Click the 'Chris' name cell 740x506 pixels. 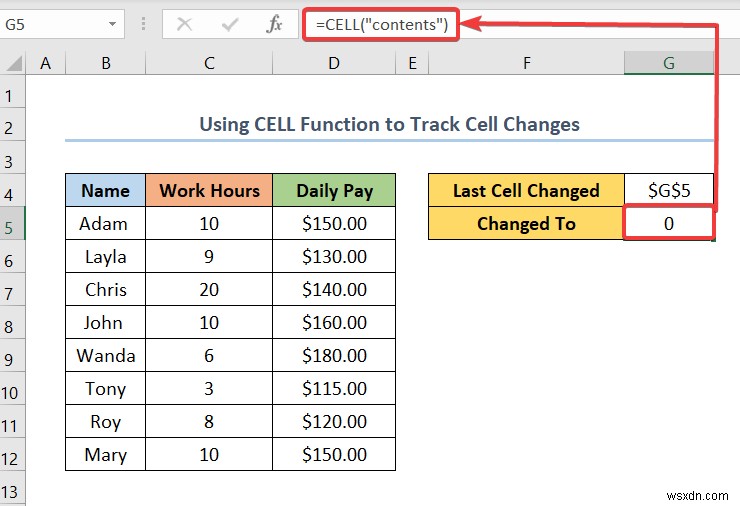[x=106, y=289]
